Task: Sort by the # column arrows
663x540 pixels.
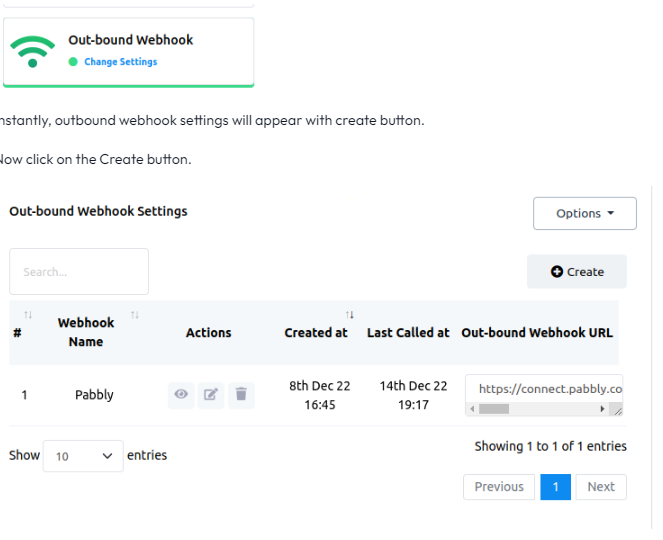Action: 28,315
